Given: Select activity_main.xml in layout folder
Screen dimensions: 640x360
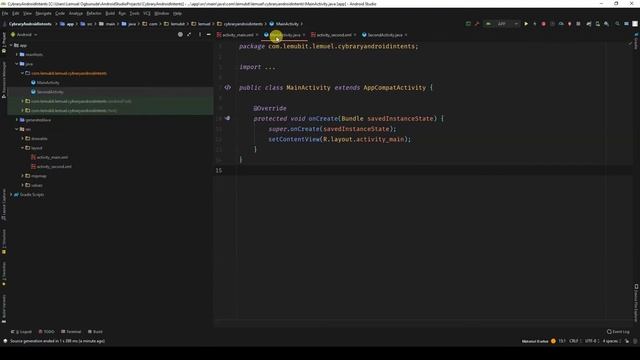Looking at the screenshot, I should pos(52,157).
